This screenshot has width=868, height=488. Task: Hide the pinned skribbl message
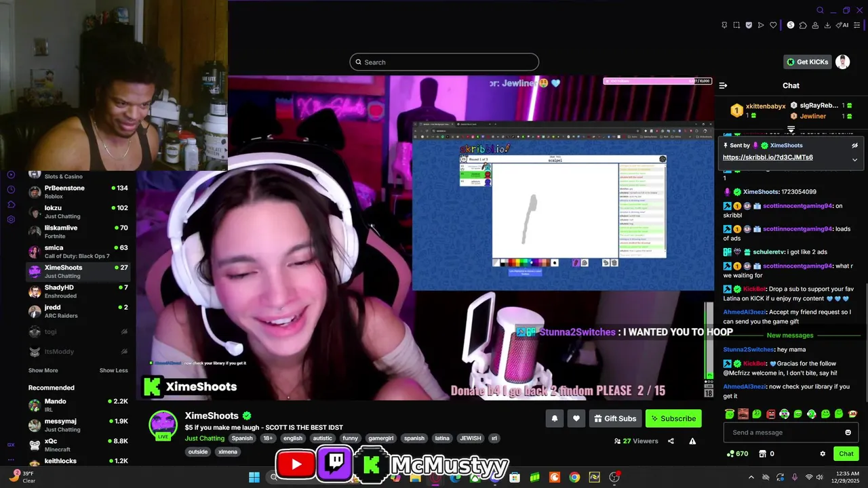click(854, 145)
